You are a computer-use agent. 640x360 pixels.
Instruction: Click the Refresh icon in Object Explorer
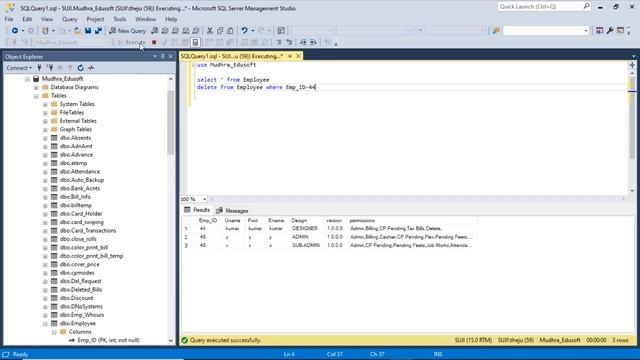click(80, 68)
